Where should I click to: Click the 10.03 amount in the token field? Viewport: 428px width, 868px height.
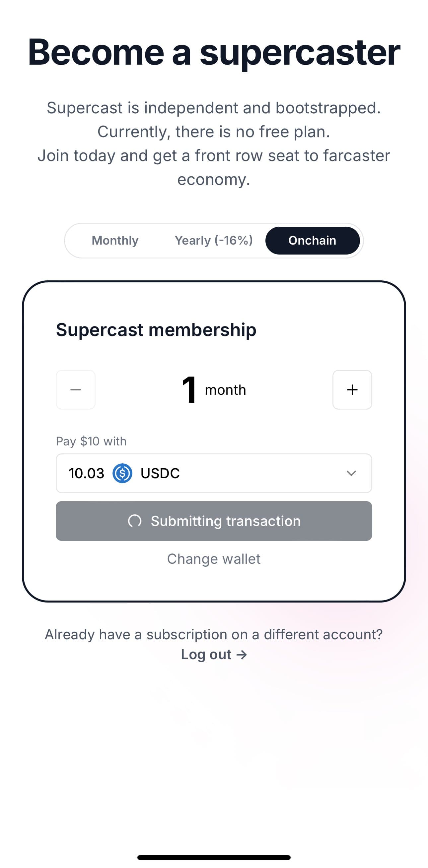(86, 473)
